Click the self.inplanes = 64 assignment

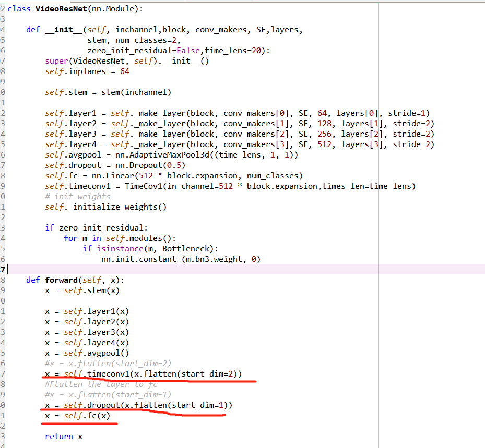(x=87, y=71)
